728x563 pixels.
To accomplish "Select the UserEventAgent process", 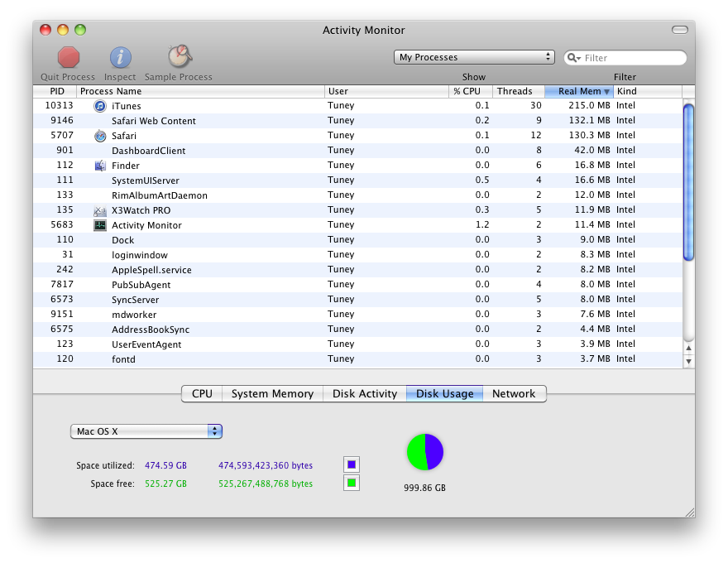I will click(x=357, y=344).
